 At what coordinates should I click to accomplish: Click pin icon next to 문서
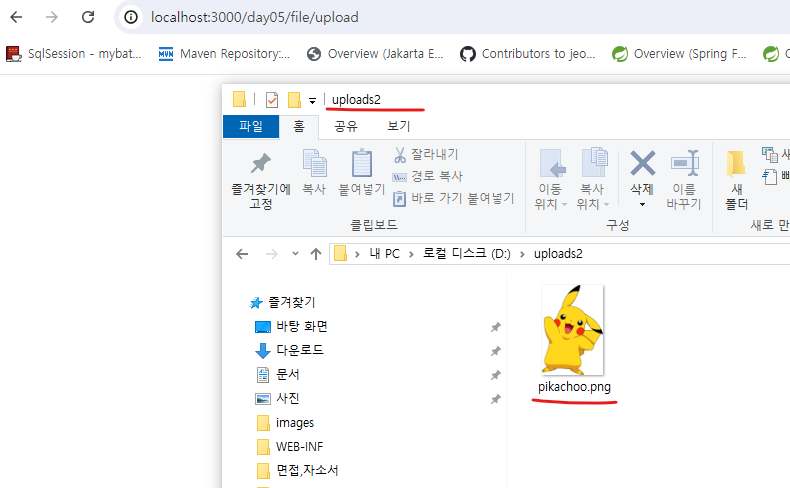coord(496,375)
